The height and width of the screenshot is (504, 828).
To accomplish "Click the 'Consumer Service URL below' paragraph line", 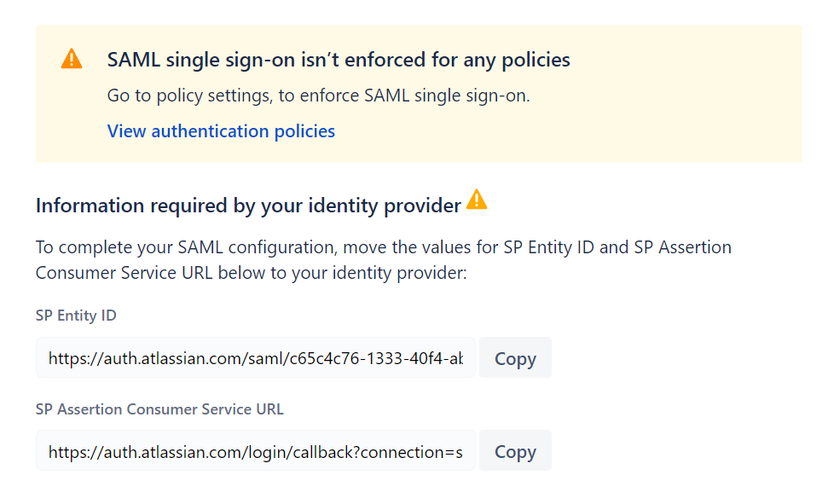I will [x=252, y=273].
